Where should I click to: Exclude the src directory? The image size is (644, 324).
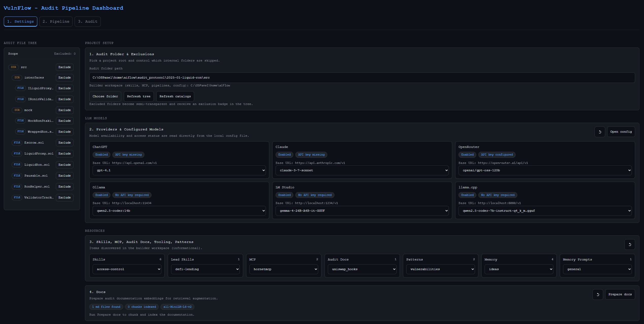[x=64, y=67]
